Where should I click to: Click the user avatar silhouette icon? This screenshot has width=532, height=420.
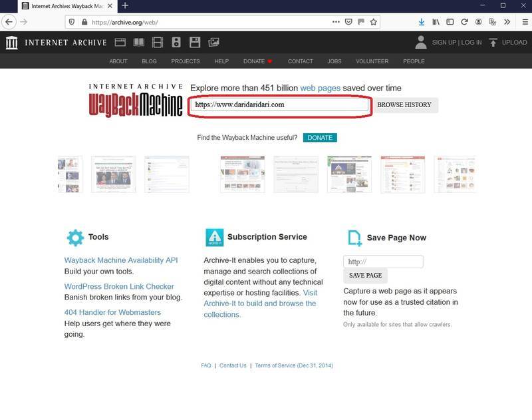point(421,43)
